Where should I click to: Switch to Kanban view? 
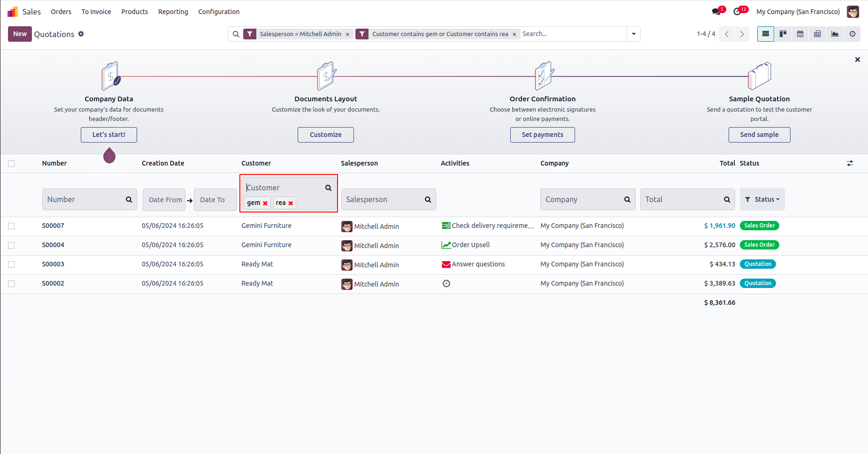[783, 34]
